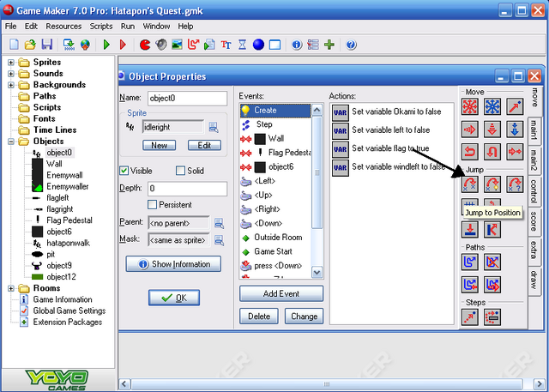This screenshot has width=549, height=392.
Task: Select the Move to Contact action
Action: coord(470,230)
